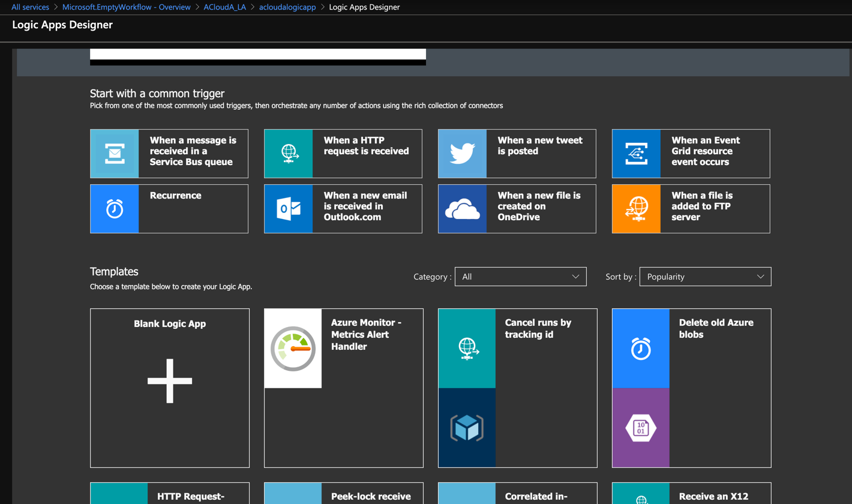
Task: Open the Peek-lock receive template card
Action: coord(344,493)
